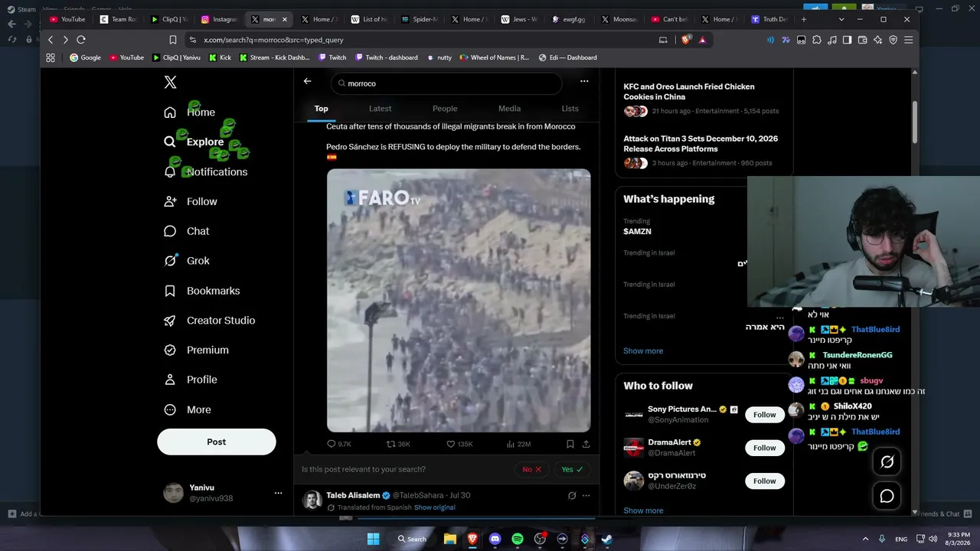Like the post with 135K likes
980x551 pixels.
[x=459, y=444]
